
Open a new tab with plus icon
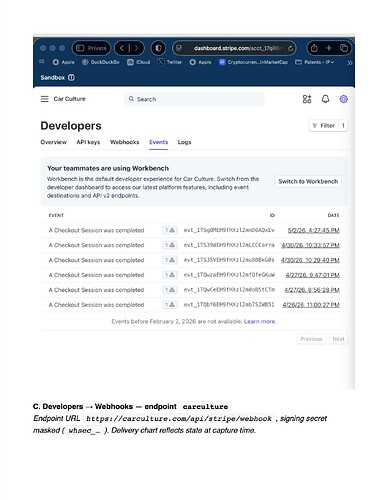[x=329, y=48]
